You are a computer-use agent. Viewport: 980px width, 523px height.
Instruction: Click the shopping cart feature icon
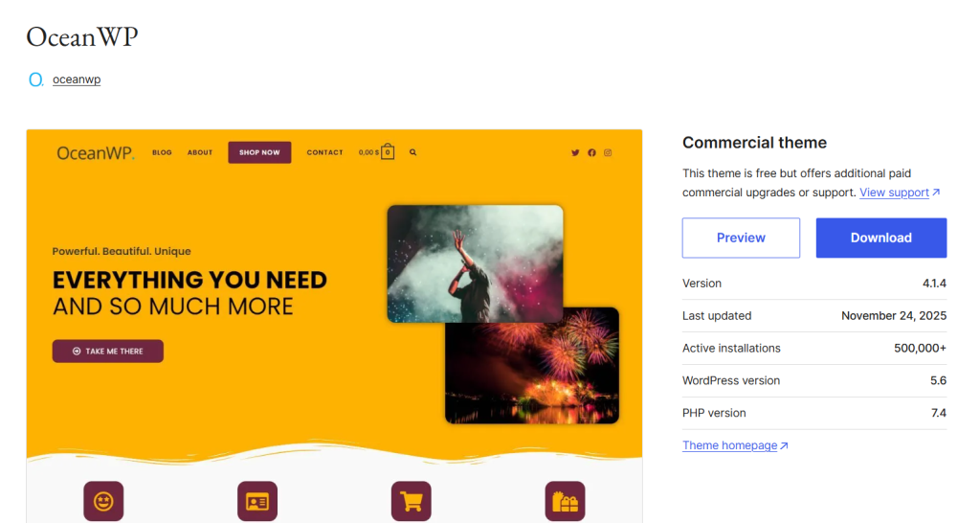click(x=412, y=501)
